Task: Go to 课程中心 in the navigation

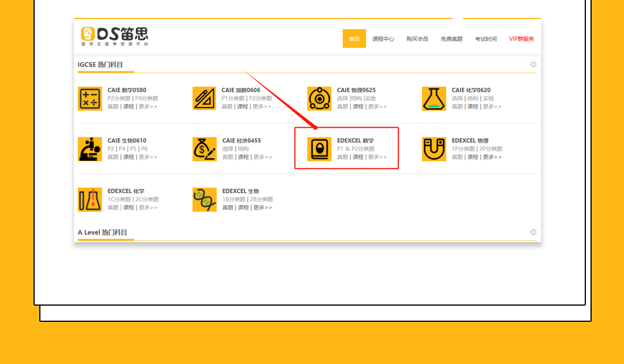Action: click(383, 39)
